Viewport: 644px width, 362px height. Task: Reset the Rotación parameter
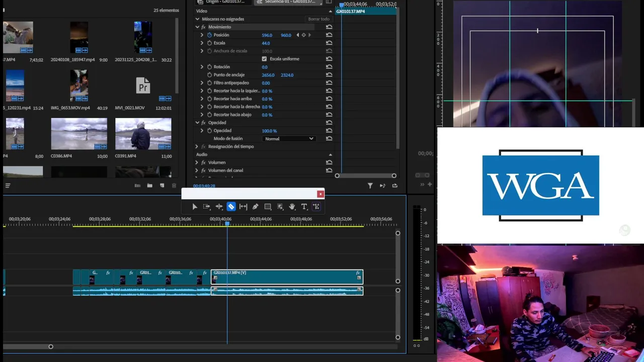tap(329, 67)
